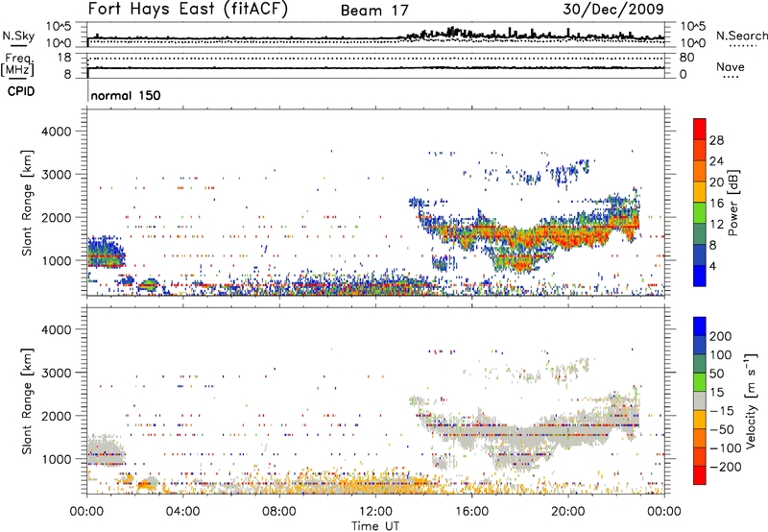Viewport: 768px width, 532px height.
Task: Click the '-50' velocity colorbar value
Action: (x=721, y=429)
